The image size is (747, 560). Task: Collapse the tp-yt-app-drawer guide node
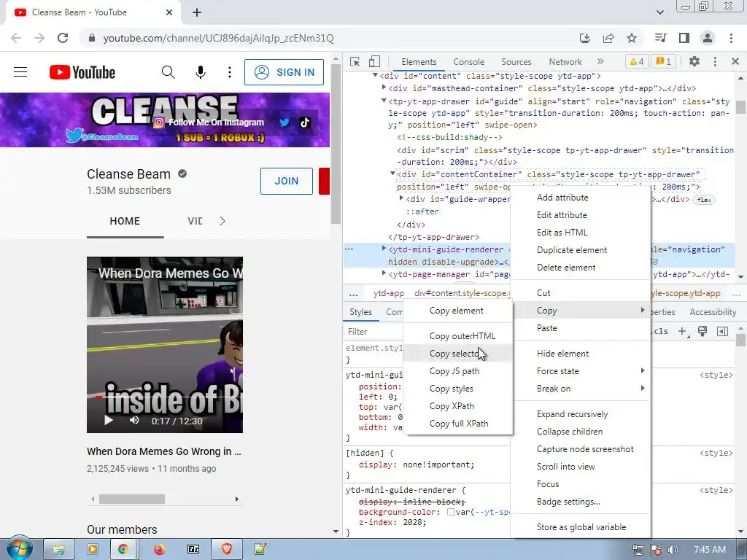[384, 101]
